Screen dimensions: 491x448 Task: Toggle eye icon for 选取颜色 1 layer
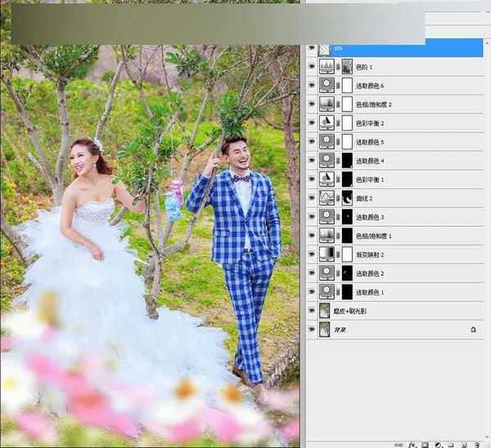[x=312, y=292]
